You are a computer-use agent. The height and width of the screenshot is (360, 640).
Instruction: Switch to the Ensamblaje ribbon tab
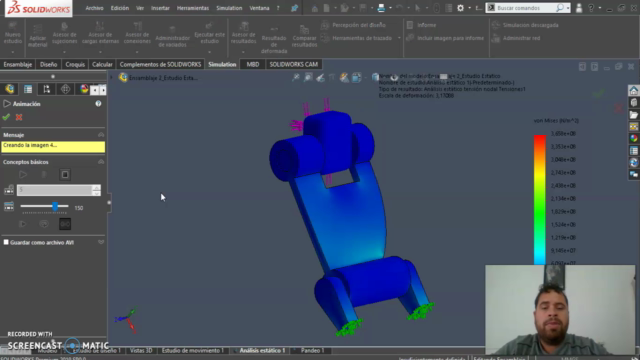tap(18, 64)
